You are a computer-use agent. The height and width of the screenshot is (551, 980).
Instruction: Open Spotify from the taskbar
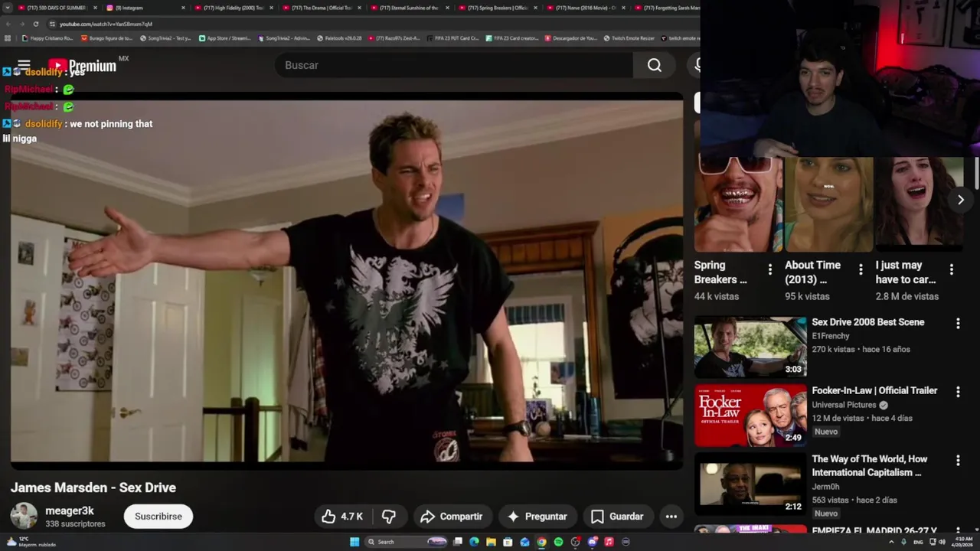558,542
